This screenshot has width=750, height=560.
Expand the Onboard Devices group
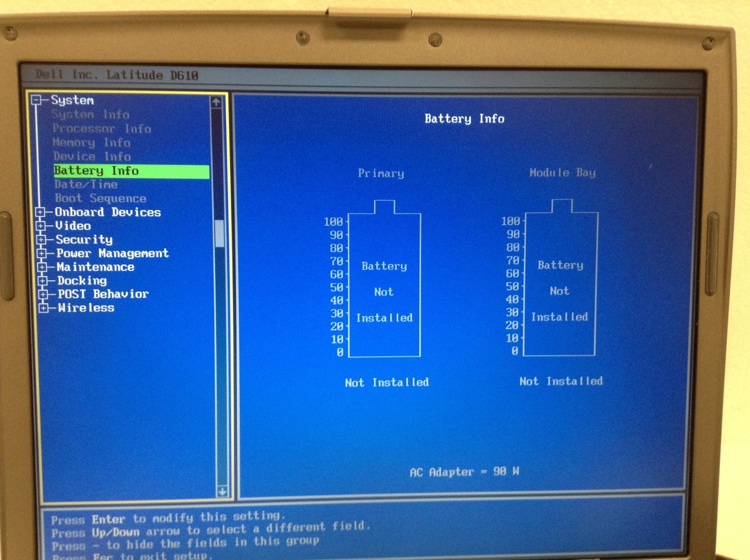pos(40,212)
